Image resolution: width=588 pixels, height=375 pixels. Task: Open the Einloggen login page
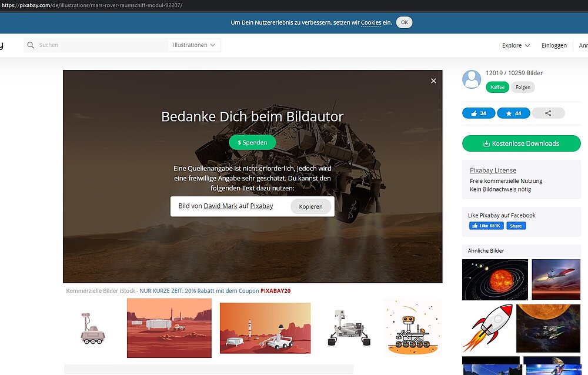(554, 45)
